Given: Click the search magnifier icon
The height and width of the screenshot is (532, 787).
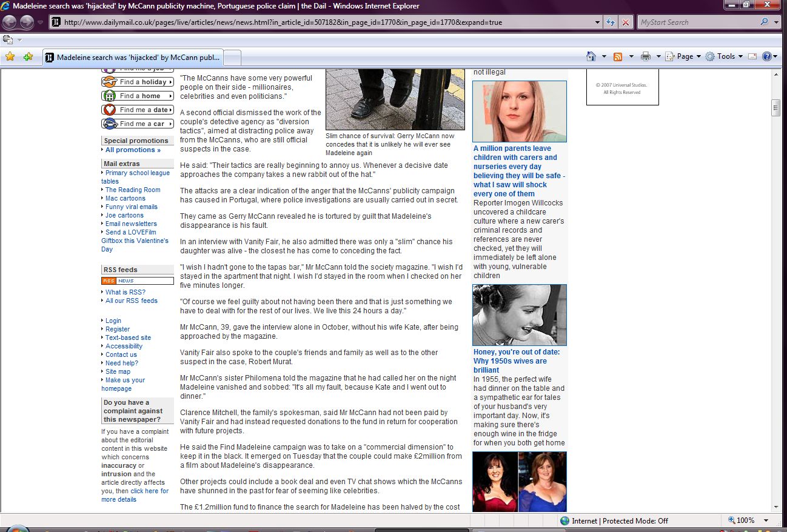Looking at the screenshot, I should coord(764,22).
